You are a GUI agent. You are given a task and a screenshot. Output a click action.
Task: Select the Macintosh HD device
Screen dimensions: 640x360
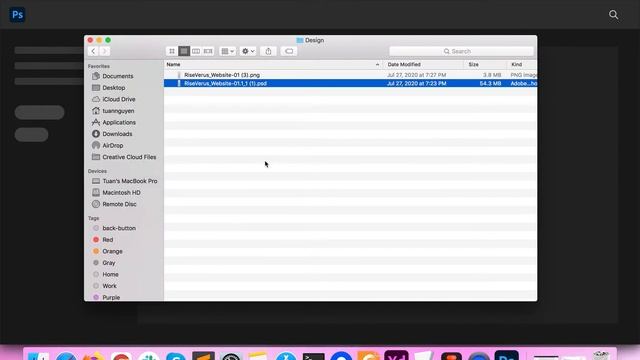pos(121,193)
